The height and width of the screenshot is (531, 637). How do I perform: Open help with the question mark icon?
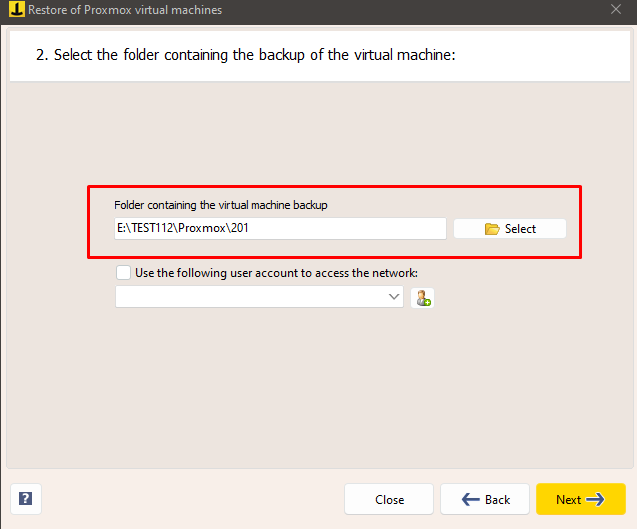pos(25,499)
